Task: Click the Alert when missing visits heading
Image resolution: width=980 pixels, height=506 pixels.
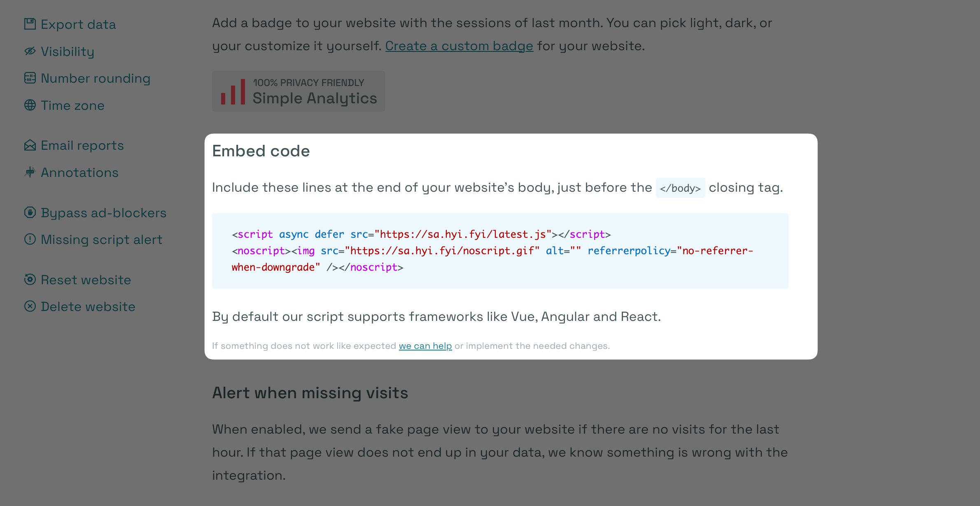Action: click(x=310, y=393)
